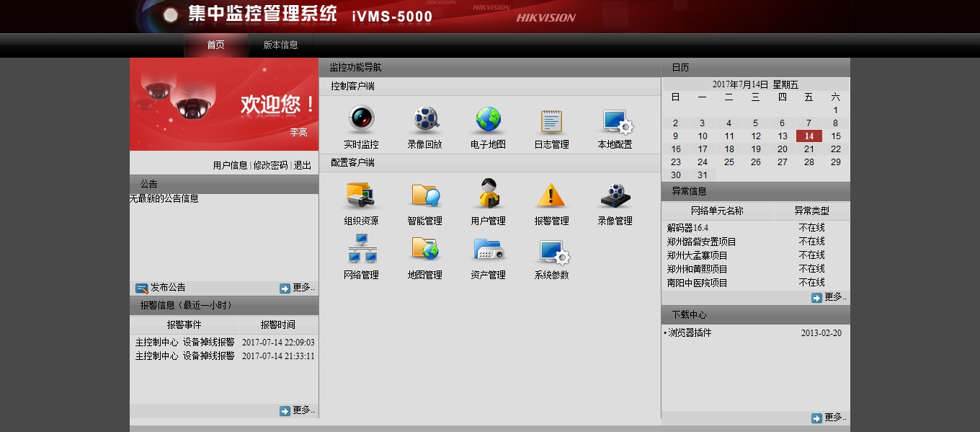Download the 浏览器插件 browser plugin

(690, 333)
